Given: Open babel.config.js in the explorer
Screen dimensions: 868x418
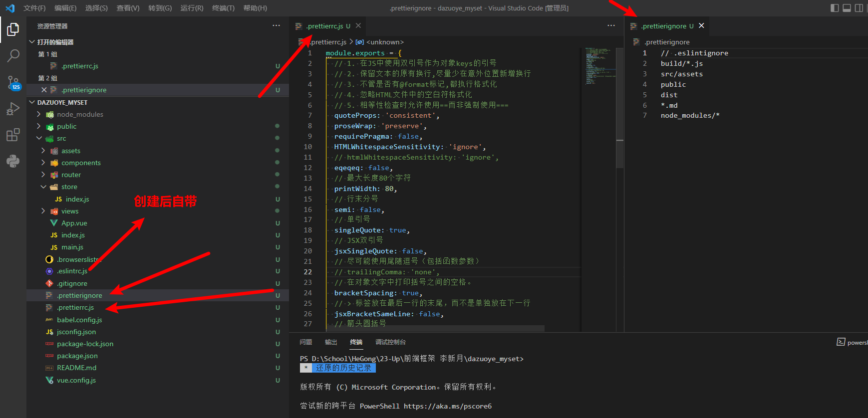Looking at the screenshot, I should 158,320.
